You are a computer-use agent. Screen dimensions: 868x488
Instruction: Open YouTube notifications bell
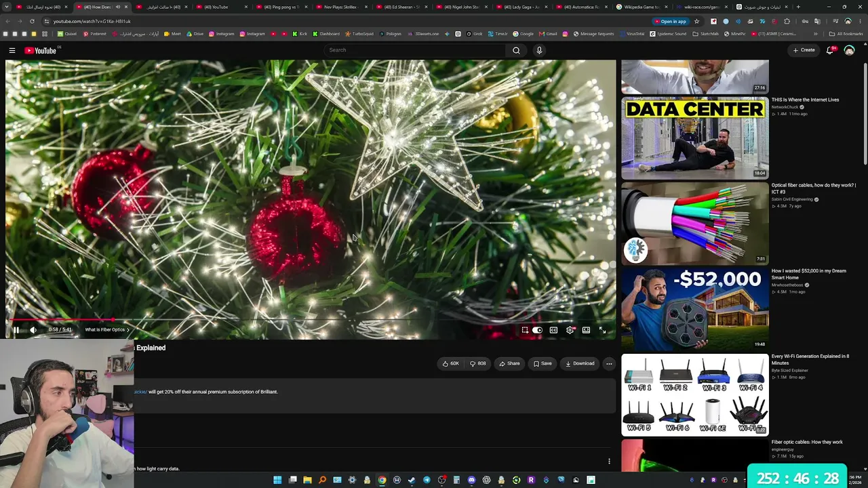[829, 50]
